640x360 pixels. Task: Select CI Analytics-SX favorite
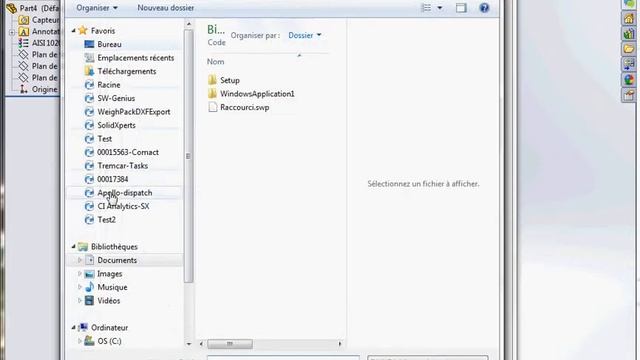(123, 206)
